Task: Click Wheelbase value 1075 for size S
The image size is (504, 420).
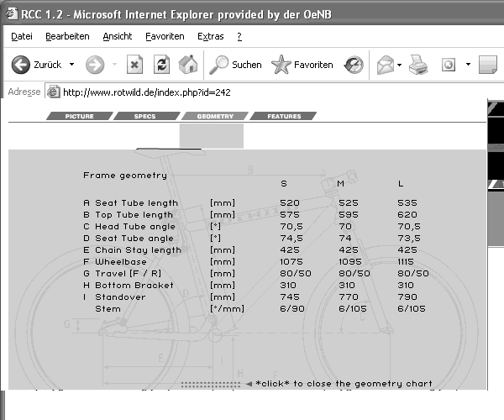Action: 291,262
